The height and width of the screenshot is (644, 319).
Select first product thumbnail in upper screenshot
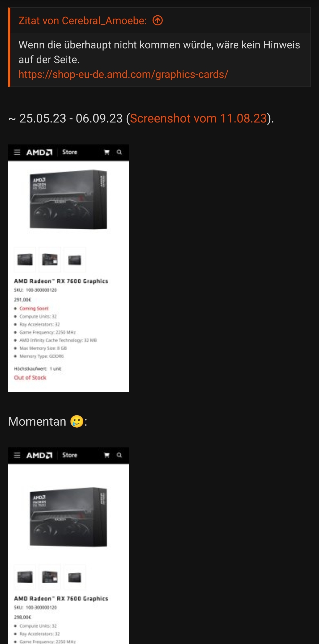(x=25, y=259)
